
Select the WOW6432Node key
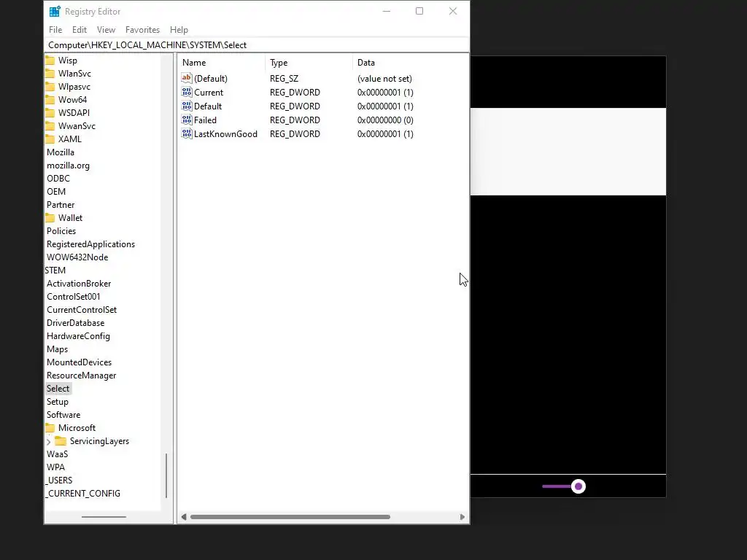77,257
